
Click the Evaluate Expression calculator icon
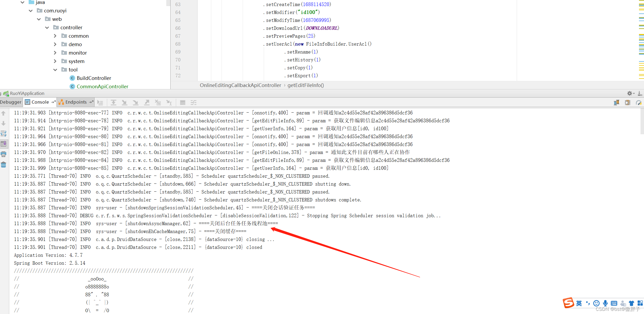tap(182, 103)
